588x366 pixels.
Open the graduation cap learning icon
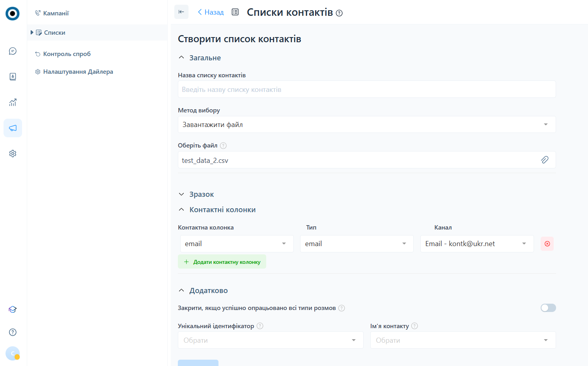[x=13, y=310]
